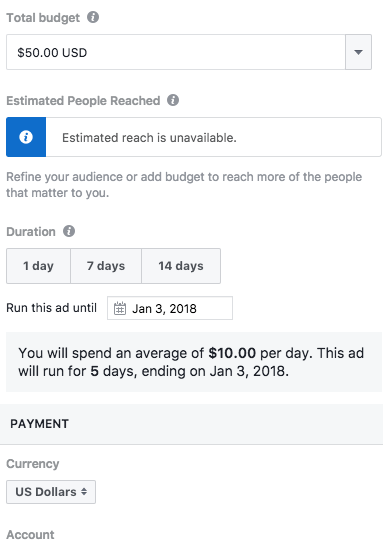Viewport: 383px width, 543px height.
Task: Open the US Dollars currency selector
Action: tap(51, 492)
